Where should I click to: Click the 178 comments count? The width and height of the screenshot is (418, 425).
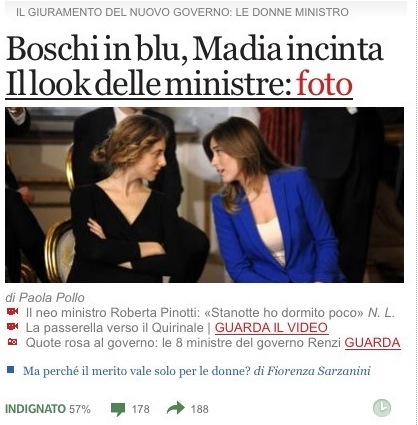pos(141,409)
